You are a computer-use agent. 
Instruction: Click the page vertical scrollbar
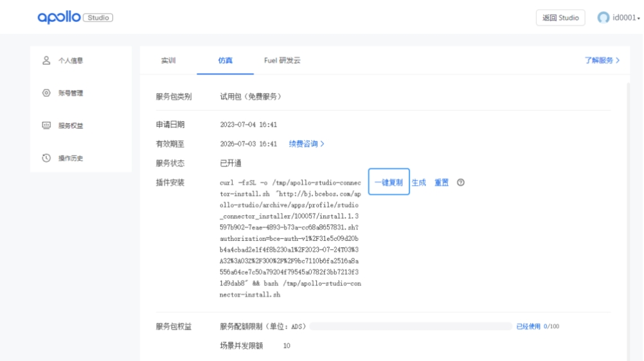(x=628, y=222)
